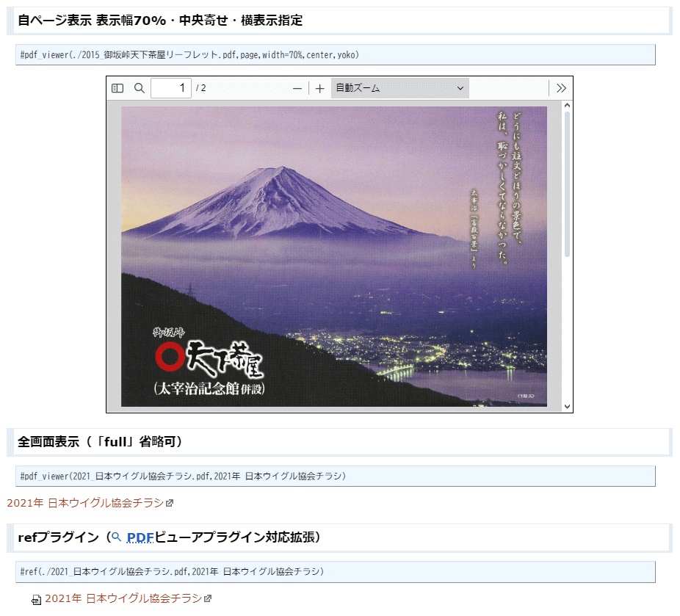Expand extra viewer tools with the double-chevron
Image resolution: width=680 pixels, height=616 pixels.
(x=561, y=87)
